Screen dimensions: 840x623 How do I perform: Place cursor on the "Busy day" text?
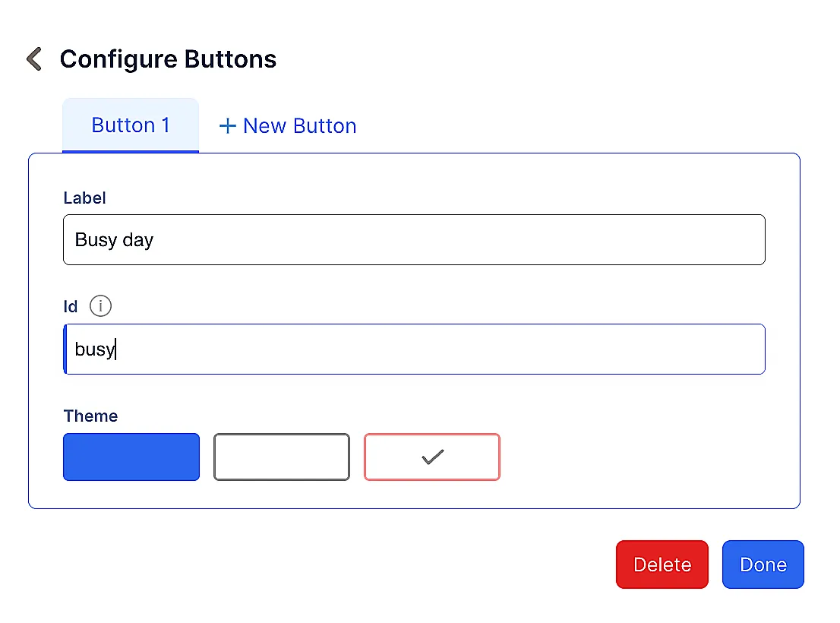[x=114, y=240]
